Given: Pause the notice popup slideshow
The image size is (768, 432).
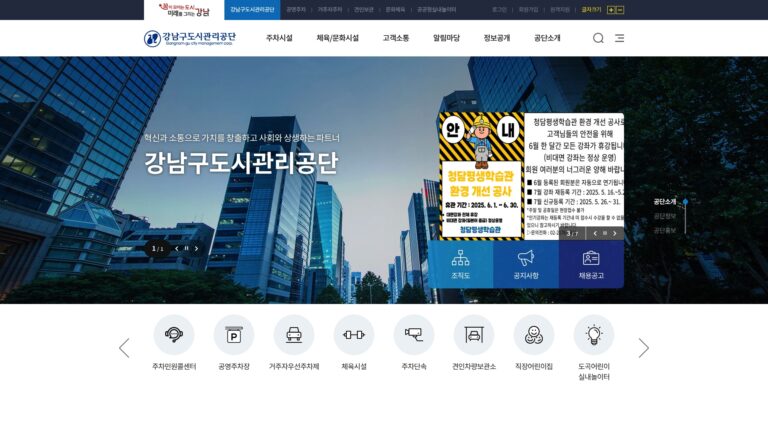Looking at the screenshot, I should 605,233.
